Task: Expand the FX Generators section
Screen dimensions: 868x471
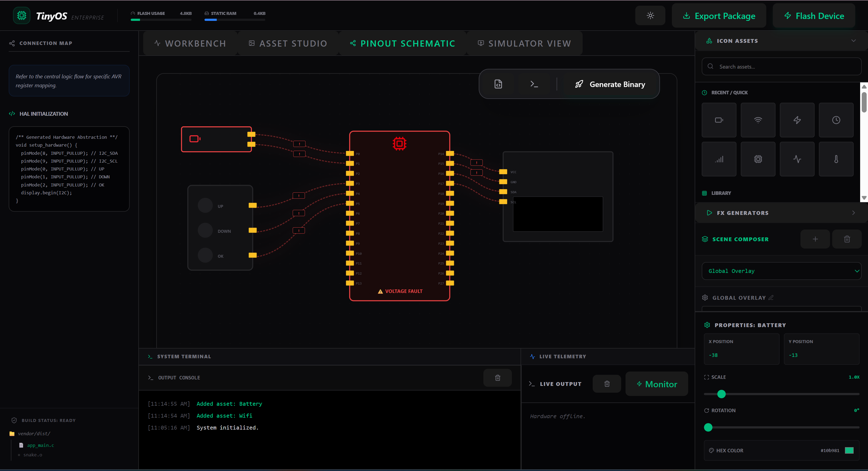Action: click(x=854, y=213)
